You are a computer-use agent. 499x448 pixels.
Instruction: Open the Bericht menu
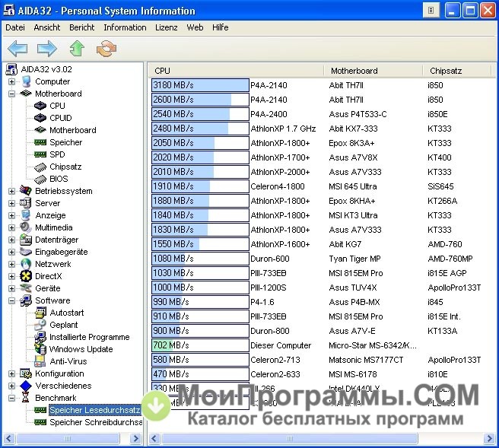click(82, 27)
